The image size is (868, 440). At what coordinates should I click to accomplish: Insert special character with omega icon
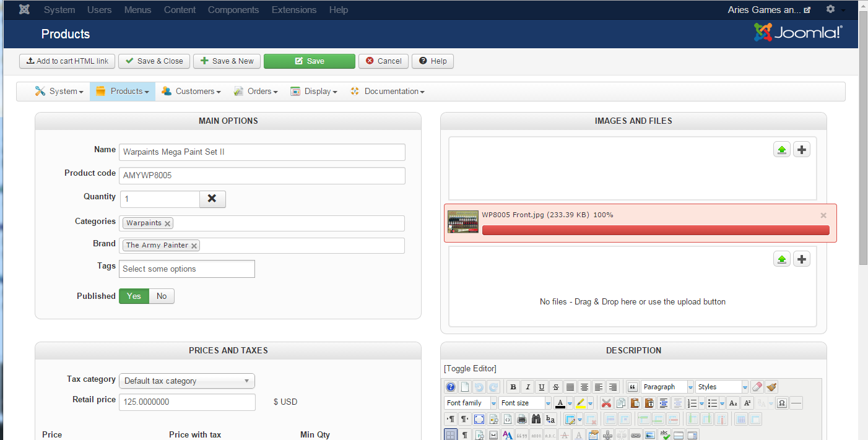pyautogui.click(x=782, y=403)
